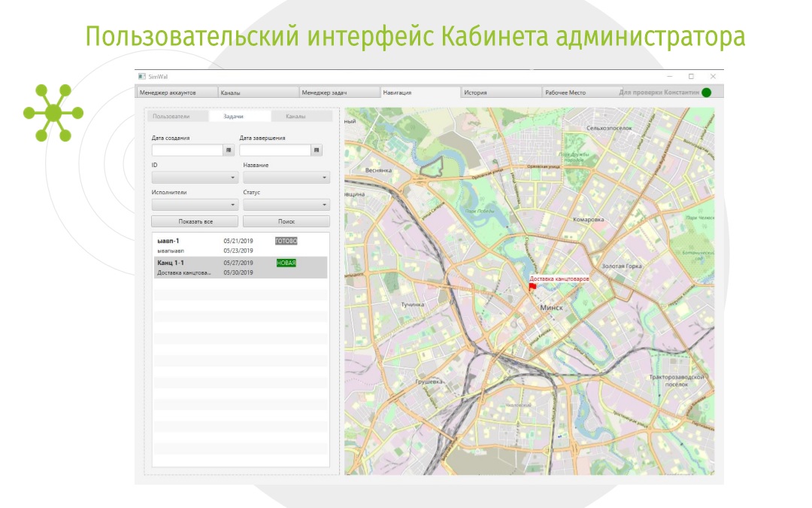Click the Доставка канцтова.. description text
Image resolution: width=812 pixels, height=508 pixels.
pyautogui.click(x=184, y=272)
